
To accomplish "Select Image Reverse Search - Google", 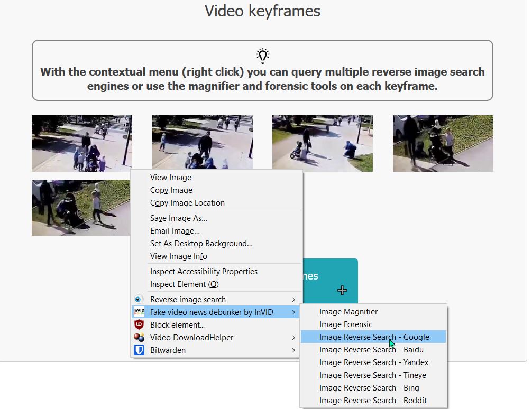I will [x=373, y=337].
